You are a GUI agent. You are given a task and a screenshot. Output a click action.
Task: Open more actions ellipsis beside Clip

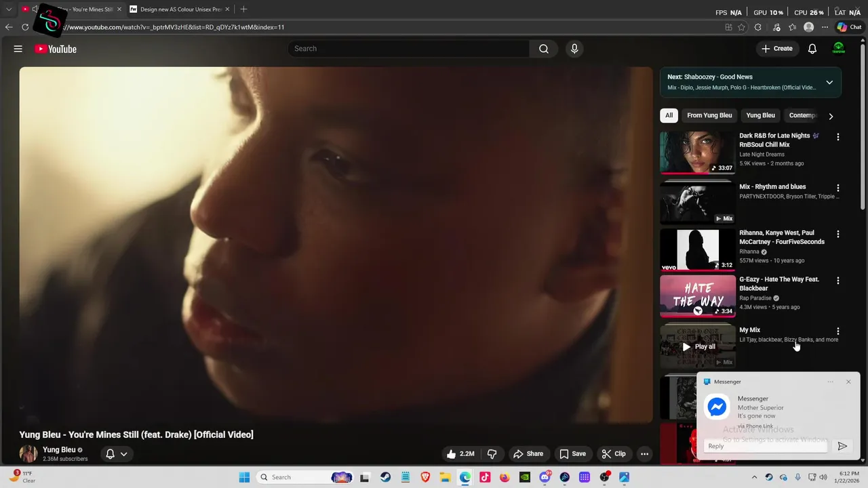pos(645,453)
